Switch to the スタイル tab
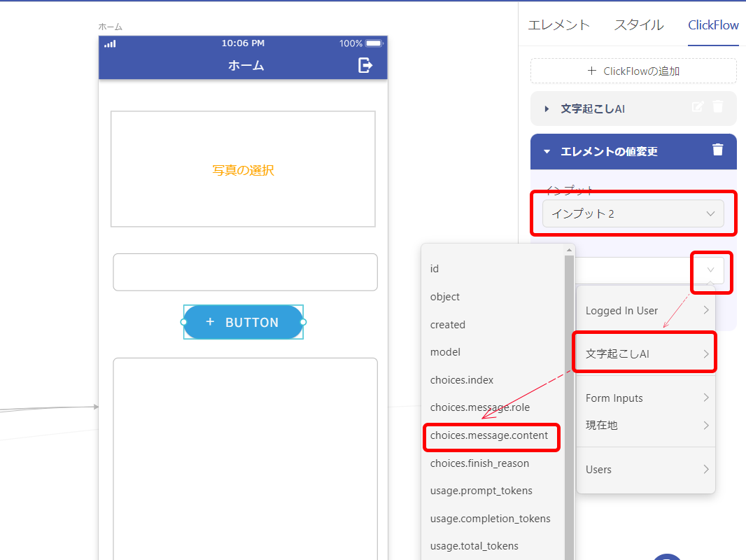 click(x=638, y=24)
